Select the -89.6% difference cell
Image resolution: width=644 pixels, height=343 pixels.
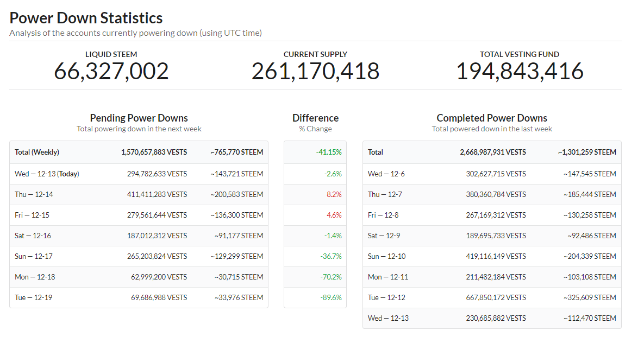pos(331,297)
